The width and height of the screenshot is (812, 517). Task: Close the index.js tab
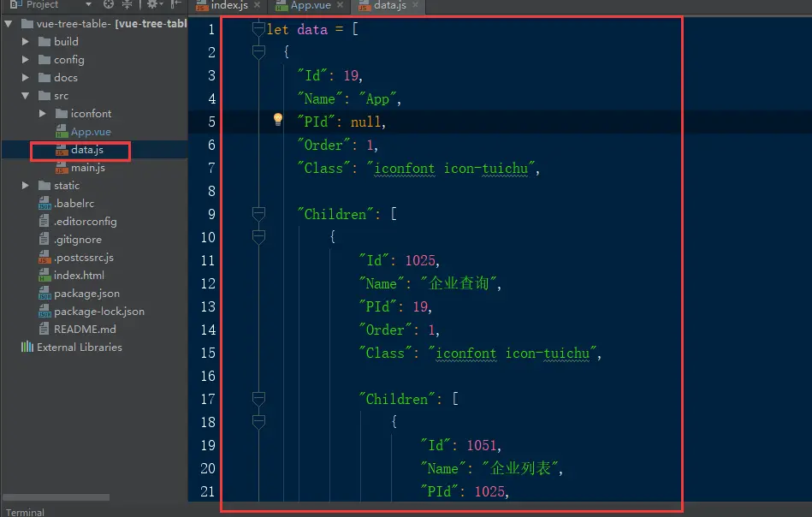pyautogui.click(x=257, y=5)
